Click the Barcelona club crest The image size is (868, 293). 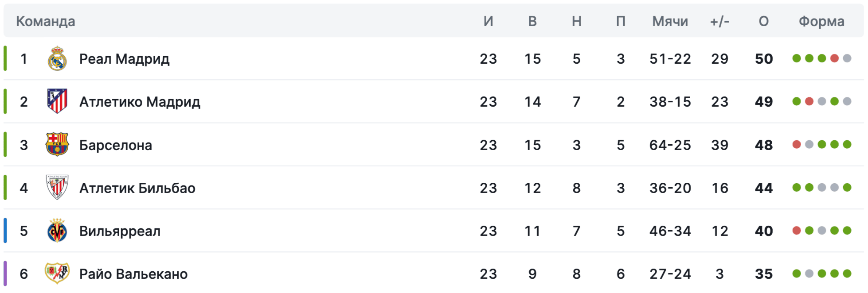(57, 145)
